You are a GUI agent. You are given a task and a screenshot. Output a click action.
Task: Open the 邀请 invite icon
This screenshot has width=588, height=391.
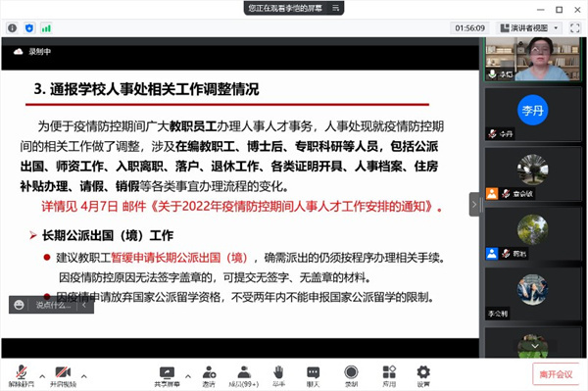[x=209, y=376]
